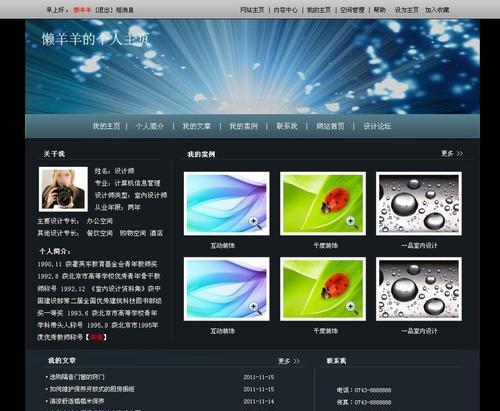Click 设为主页 in the top header
The width and height of the screenshot is (500, 411).
click(x=407, y=10)
